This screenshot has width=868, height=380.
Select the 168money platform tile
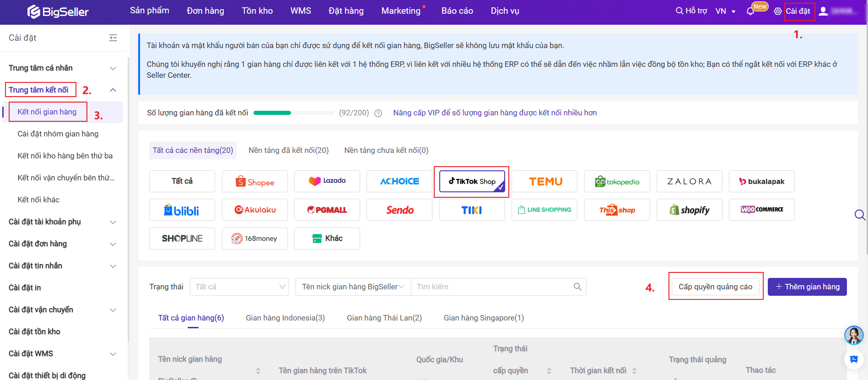(254, 239)
